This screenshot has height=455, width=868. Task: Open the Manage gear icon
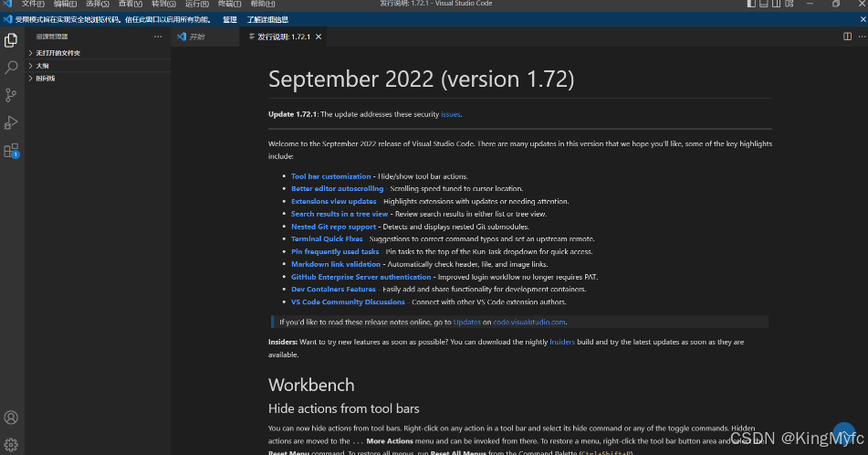[11, 444]
